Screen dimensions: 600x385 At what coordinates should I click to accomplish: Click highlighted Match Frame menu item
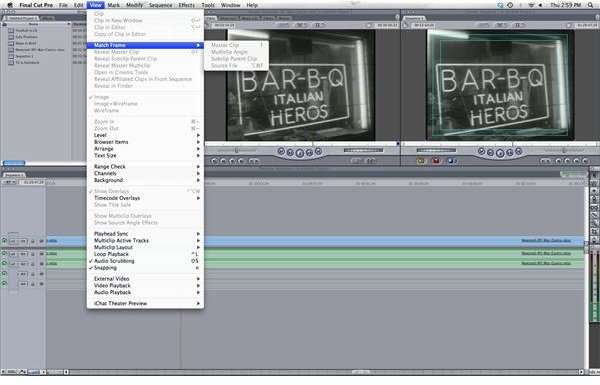[145, 45]
